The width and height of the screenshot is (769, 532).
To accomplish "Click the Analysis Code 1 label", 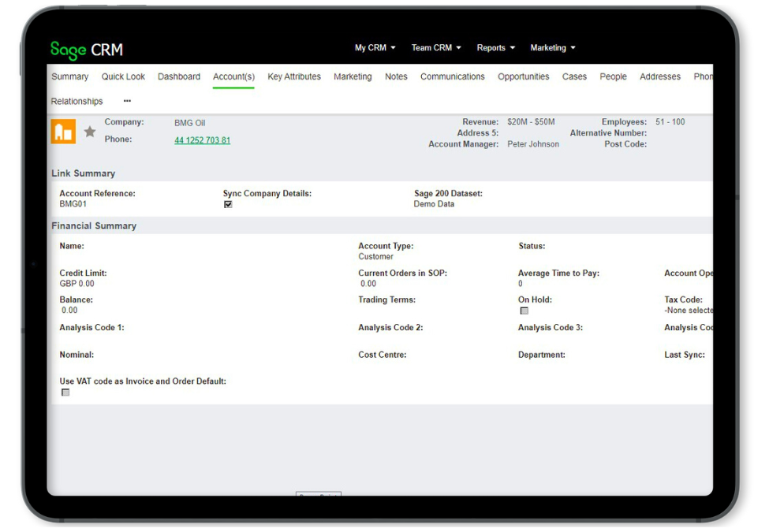I will click(92, 327).
